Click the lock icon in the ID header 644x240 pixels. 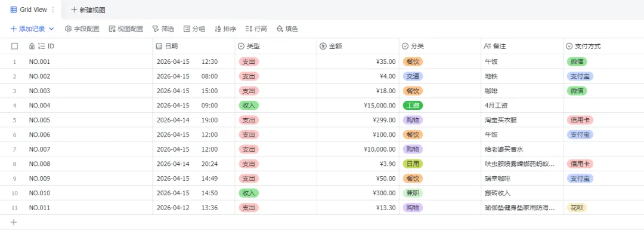click(32, 46)
